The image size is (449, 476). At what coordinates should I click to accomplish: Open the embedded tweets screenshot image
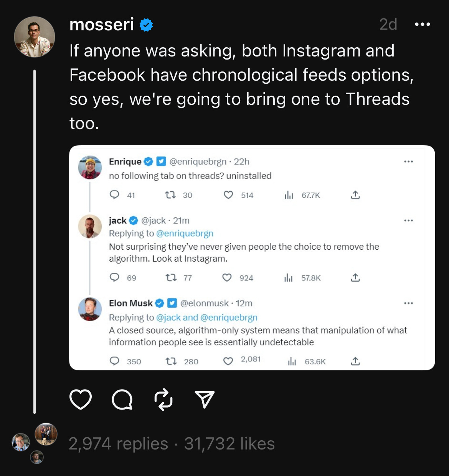click(x=252, y=258)
